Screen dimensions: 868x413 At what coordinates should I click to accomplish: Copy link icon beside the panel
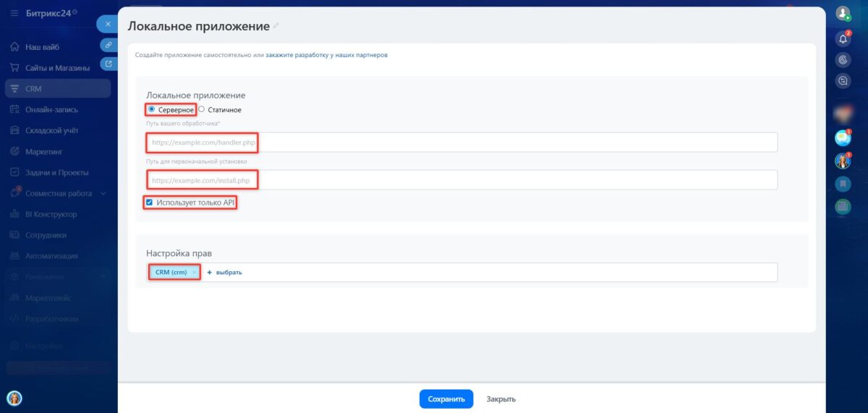[109, 45]
